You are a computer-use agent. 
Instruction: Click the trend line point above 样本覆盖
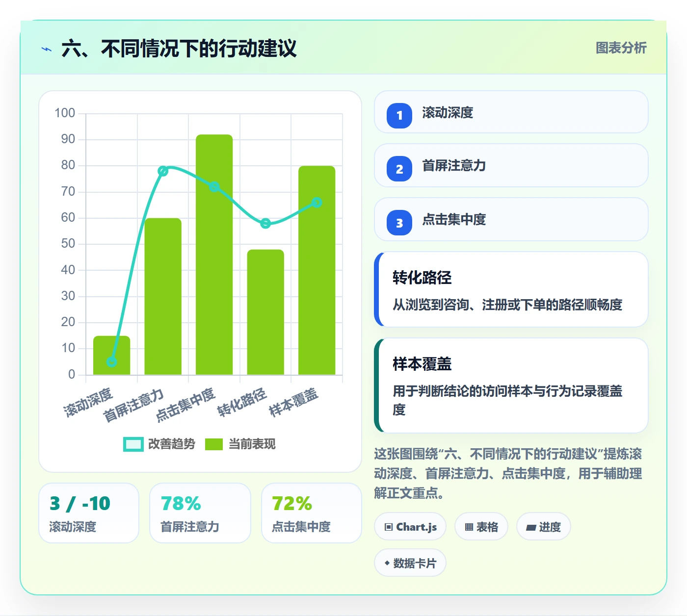pyautogui.click(x=317, y=203)
